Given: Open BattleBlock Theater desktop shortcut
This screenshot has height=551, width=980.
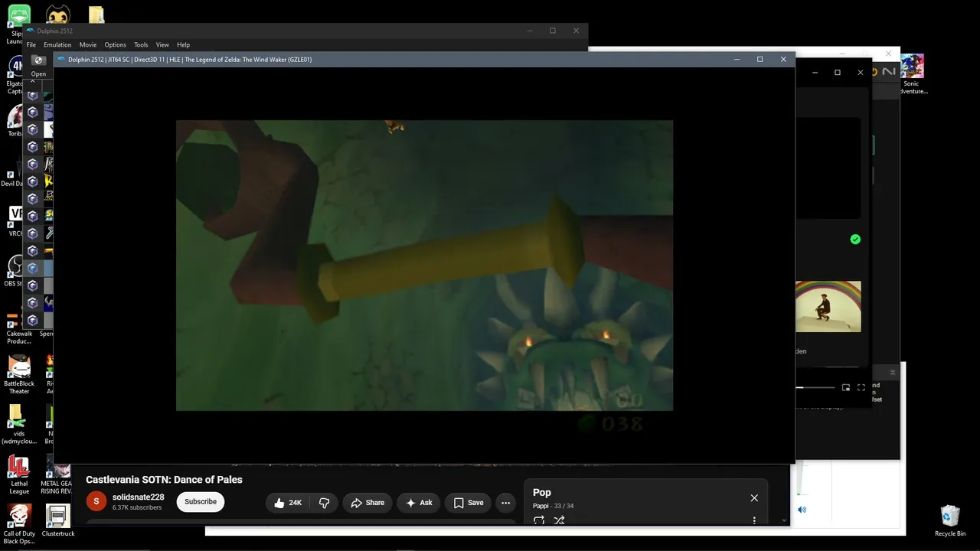Looking at the screenshot, I should [x=19, y=375].
